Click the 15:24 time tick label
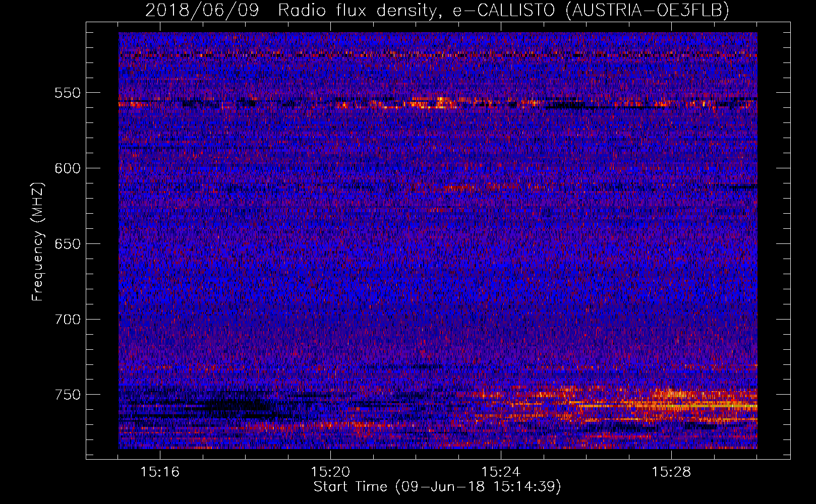The height and width of the screenshot is (504, 816). 501,472
